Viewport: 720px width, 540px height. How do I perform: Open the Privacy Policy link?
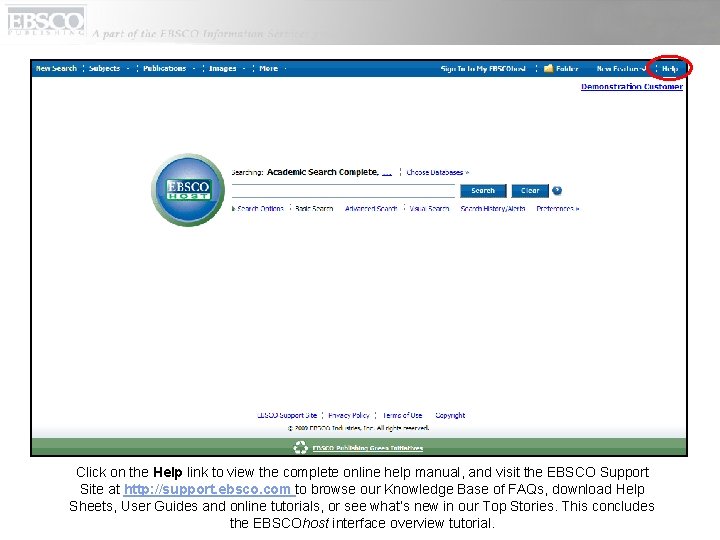349,415
